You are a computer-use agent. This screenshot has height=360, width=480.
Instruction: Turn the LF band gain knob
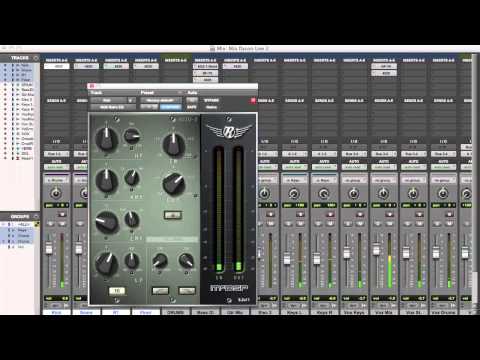pyautogui.click(x=107, y=263)
